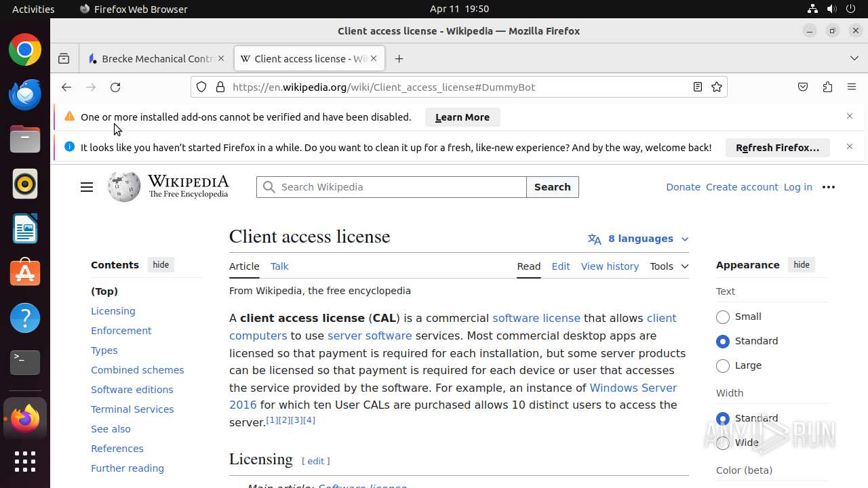Bookmark this page with the star icon
The image size is (868, 488).
point(717,87)
